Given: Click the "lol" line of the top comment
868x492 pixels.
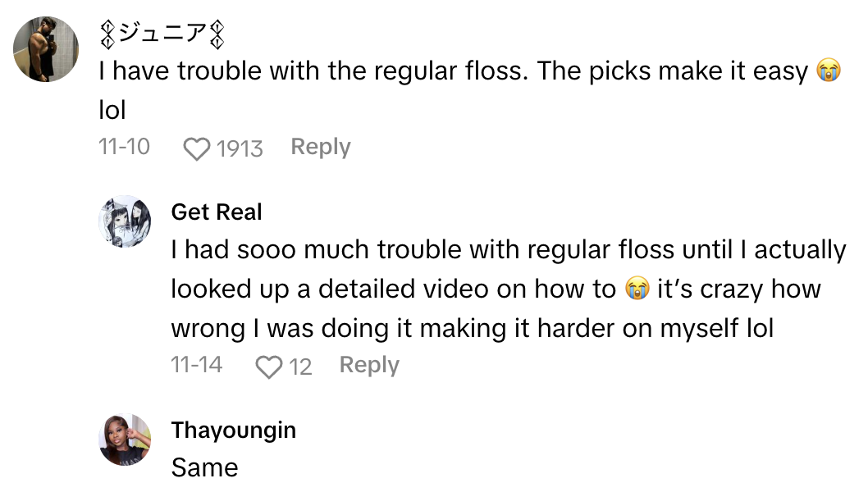Looking at the screenshot, I should [112, 109].
